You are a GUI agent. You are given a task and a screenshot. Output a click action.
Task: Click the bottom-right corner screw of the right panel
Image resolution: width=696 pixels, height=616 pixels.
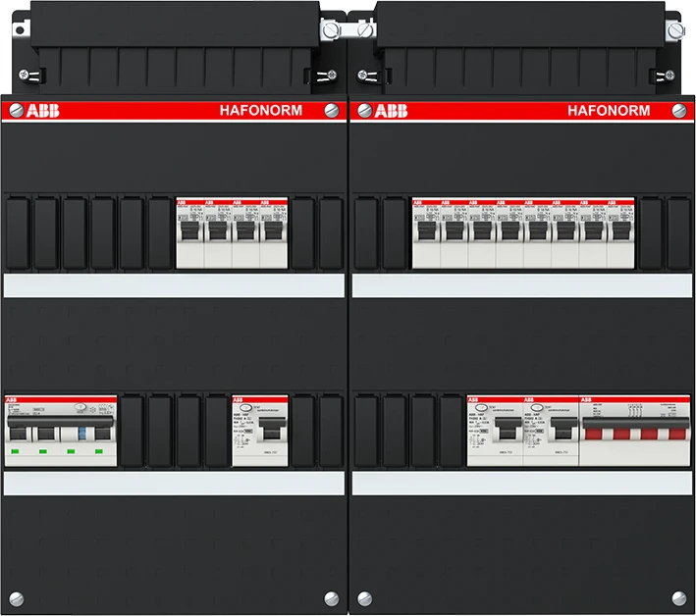679,597
